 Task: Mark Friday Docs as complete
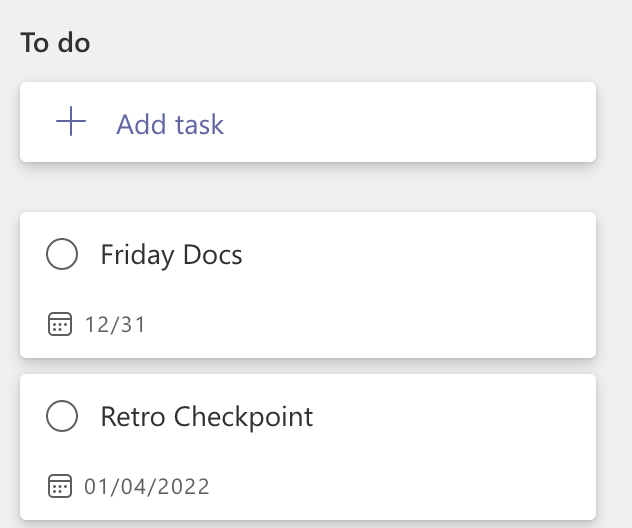point(62,254)
